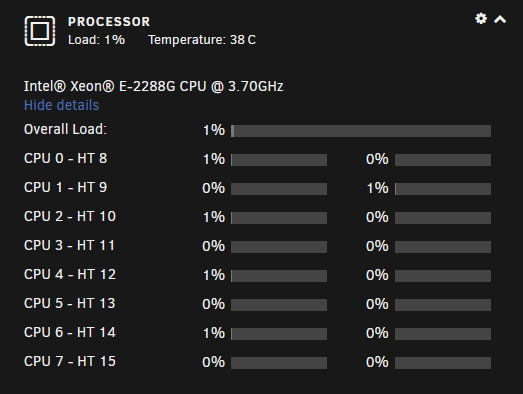This screenshot has width=523, height=394.
Task: Click HT 12 load bar
Action: coord(443,276)
